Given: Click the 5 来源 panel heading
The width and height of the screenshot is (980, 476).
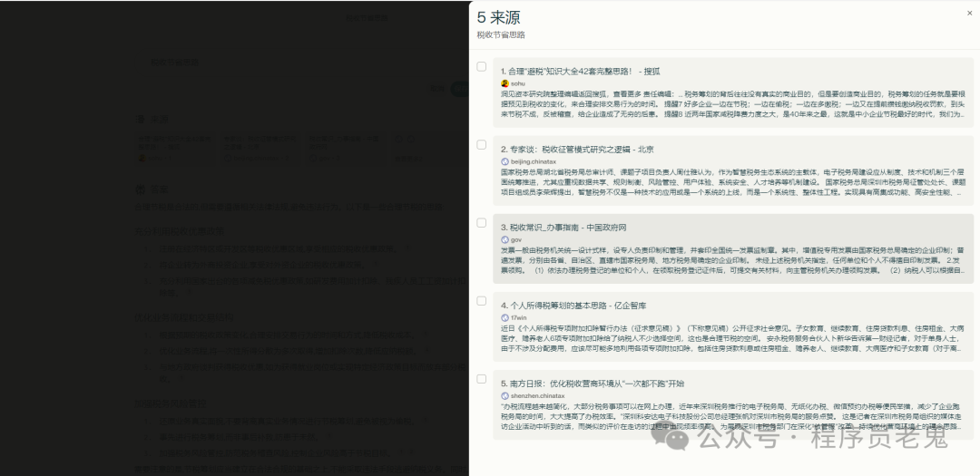Looking at the screenshot, I should coord(499,17).
